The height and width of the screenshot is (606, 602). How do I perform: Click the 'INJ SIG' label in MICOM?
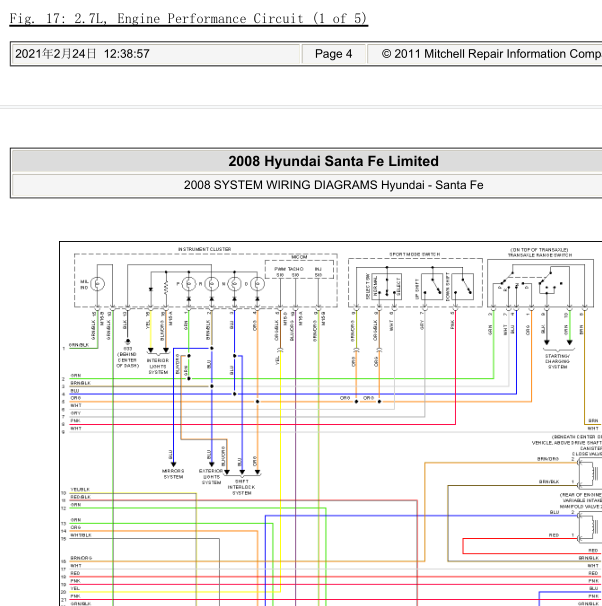[x=318, y=272]
